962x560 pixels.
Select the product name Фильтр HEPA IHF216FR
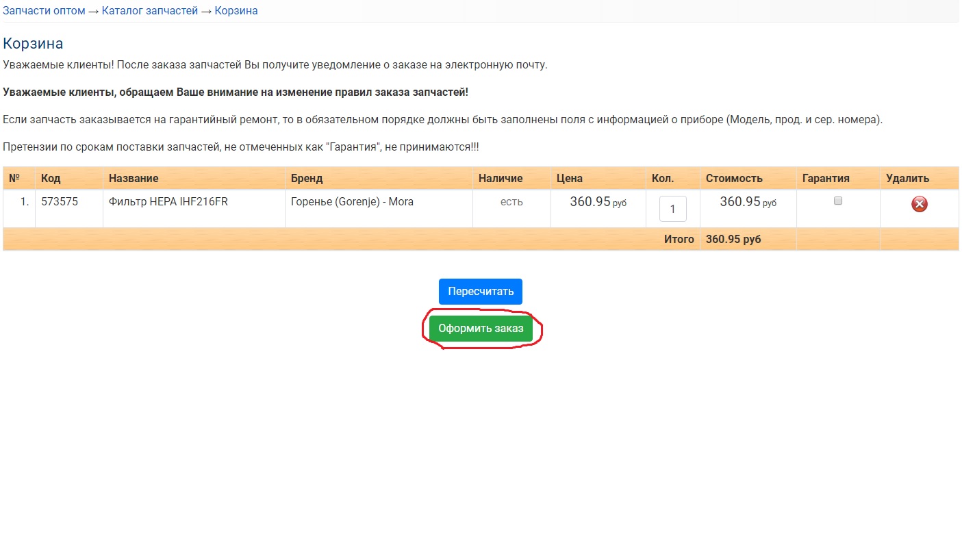[168, 202]
